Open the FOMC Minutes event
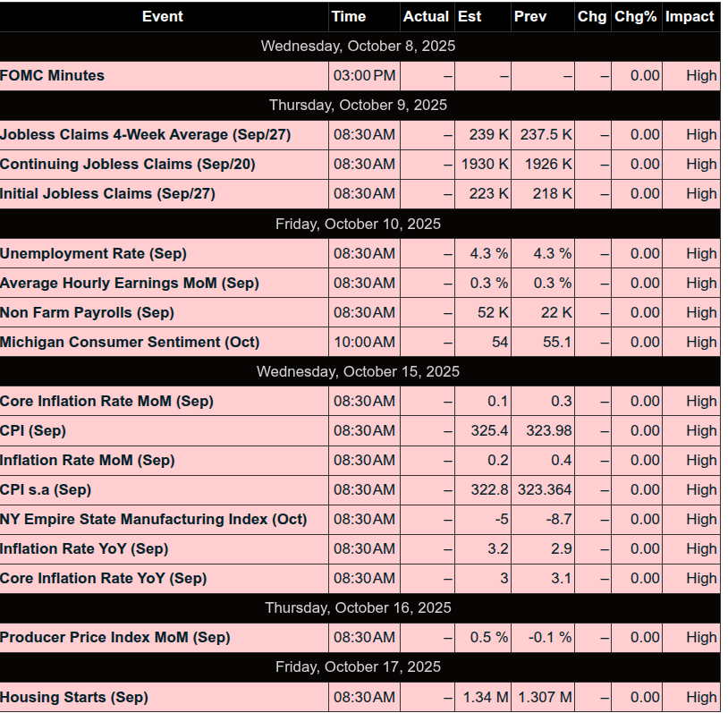728x713 pixels. pyautogui.click(x=53, y=76)
